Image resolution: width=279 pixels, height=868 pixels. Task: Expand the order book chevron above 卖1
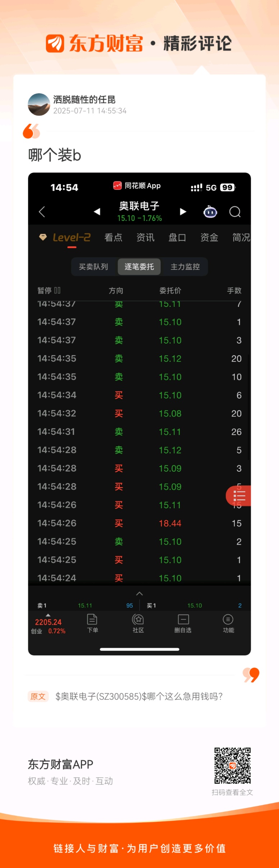tap(139, 594)
